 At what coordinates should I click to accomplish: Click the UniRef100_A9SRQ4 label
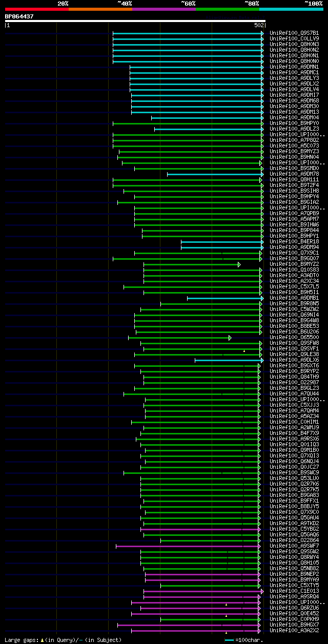tap(294, 596)
